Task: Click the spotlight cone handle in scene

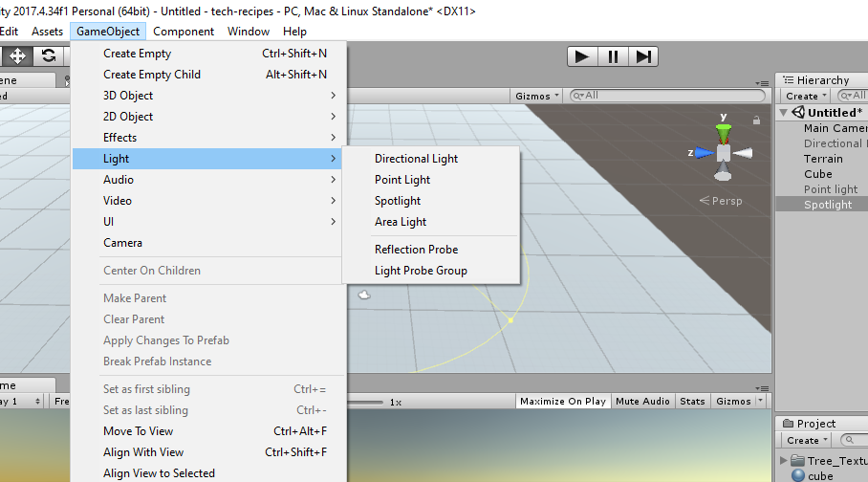Action: coord(510,319)
